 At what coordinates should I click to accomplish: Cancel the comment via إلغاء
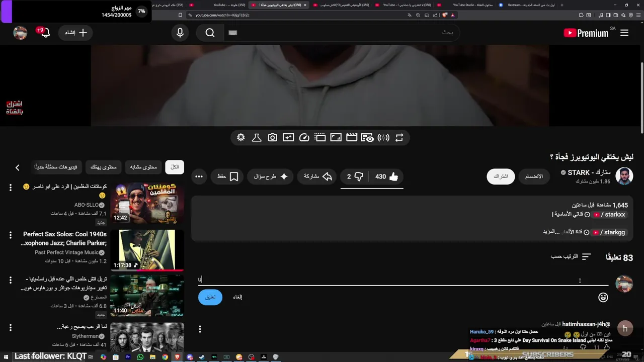[237, 297]
